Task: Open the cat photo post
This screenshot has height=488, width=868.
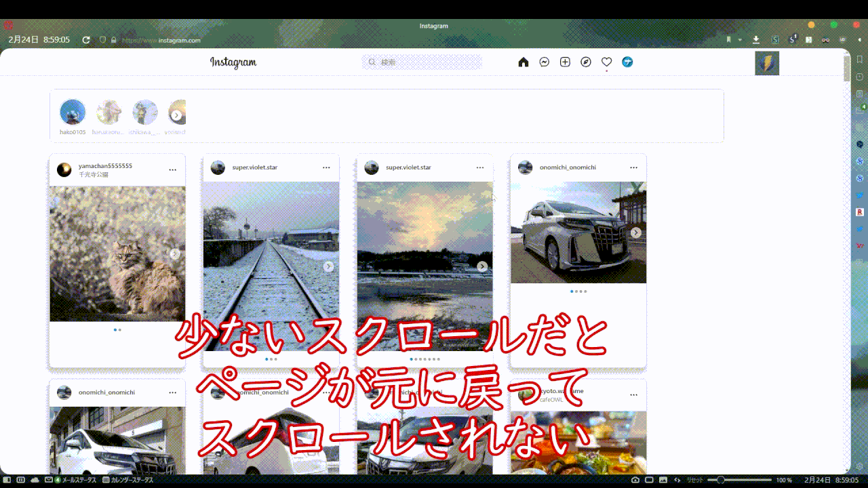Action: [x=117, y=254]
